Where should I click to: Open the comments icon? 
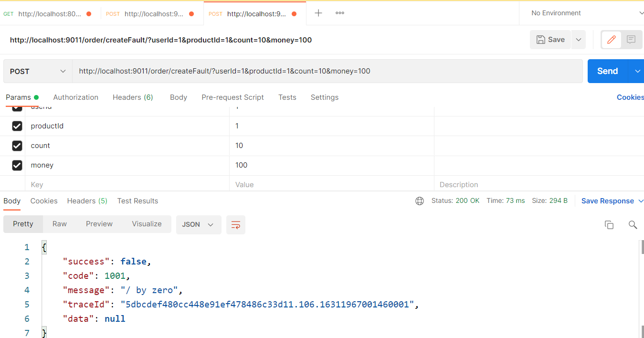[631, 40]
